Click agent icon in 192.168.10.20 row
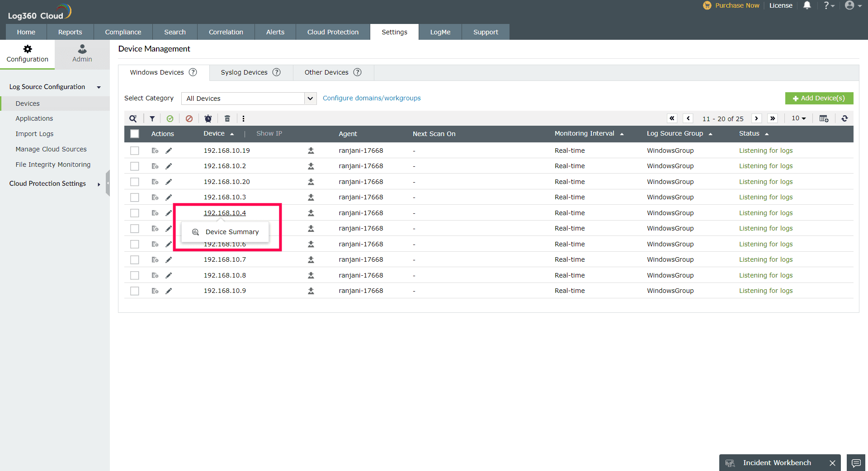The width and height of the screenshot is (868, 471). [311, 182]
